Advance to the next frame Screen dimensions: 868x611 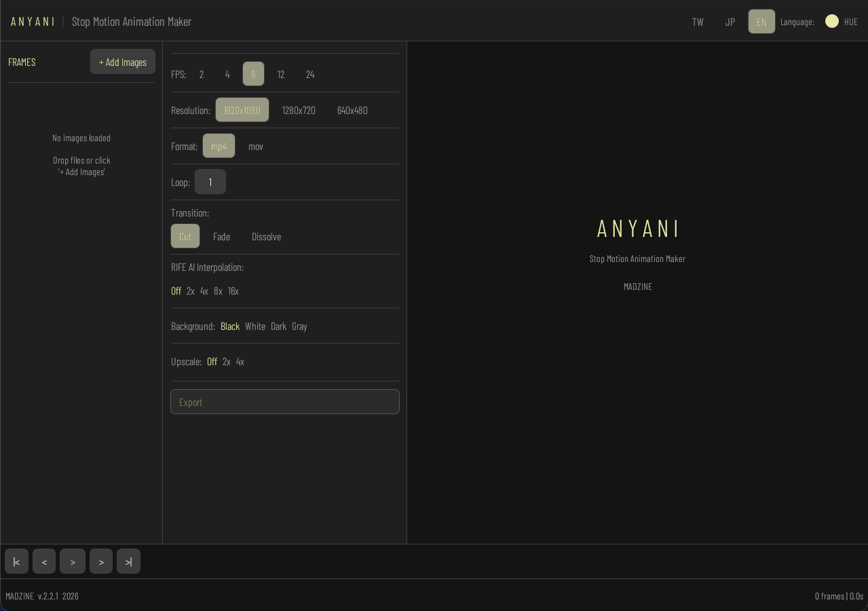click(101, 561)
